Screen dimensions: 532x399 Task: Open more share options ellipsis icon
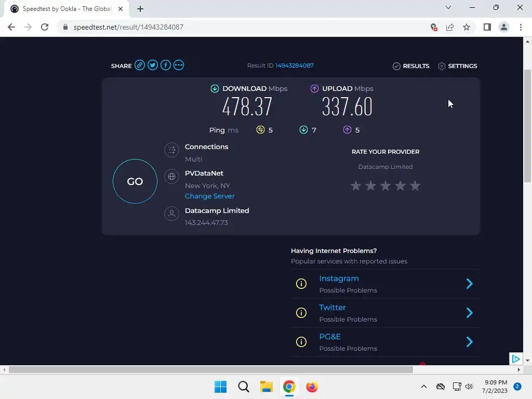point(179,65)
